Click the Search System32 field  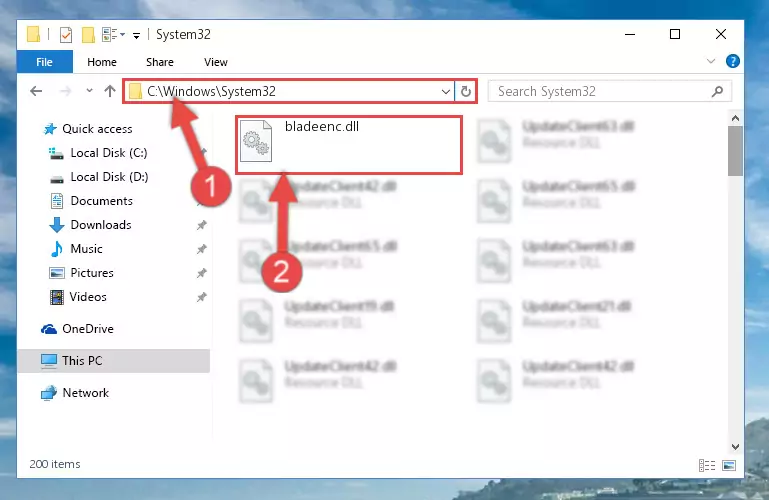[x=609, y=91]
